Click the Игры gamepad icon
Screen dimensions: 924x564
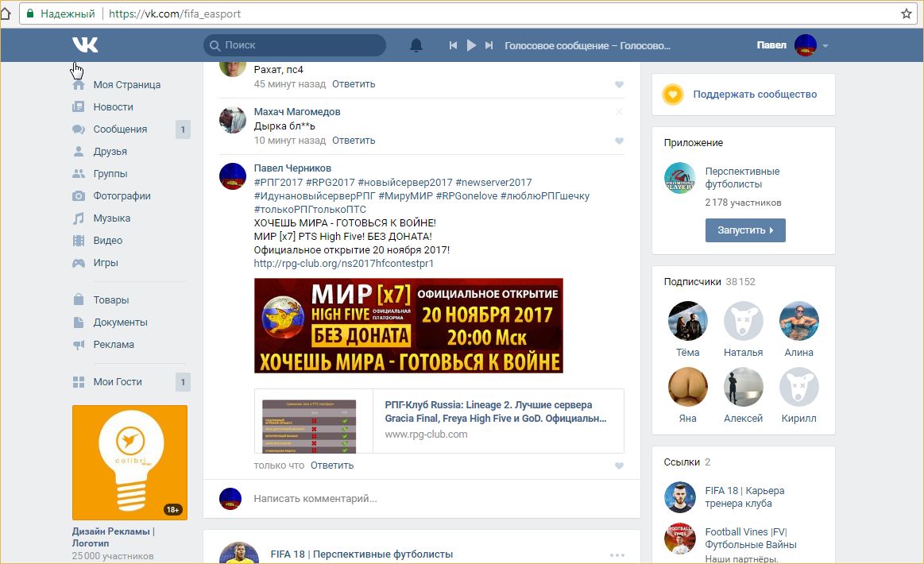coord(79,263)
